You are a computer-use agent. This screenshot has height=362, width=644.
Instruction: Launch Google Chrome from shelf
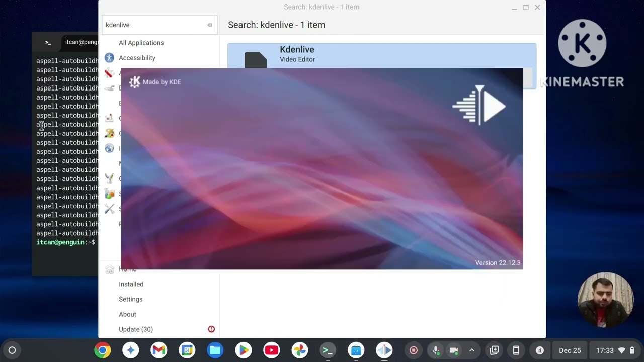pos(102,350)
